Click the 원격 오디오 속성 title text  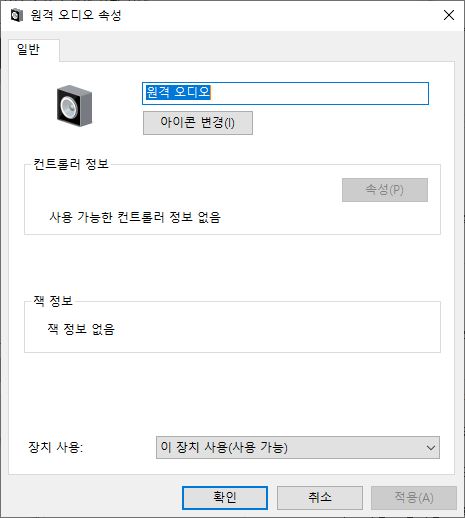(76, 15)
